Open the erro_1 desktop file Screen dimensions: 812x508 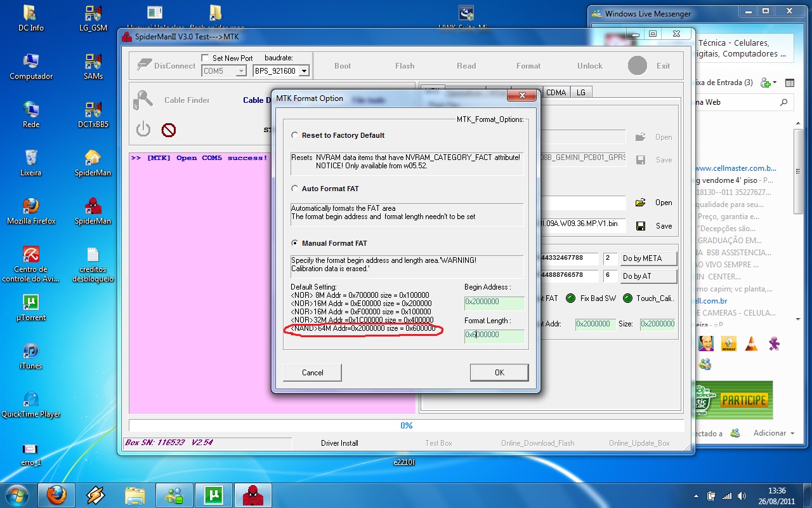click(x=31, y=453)
